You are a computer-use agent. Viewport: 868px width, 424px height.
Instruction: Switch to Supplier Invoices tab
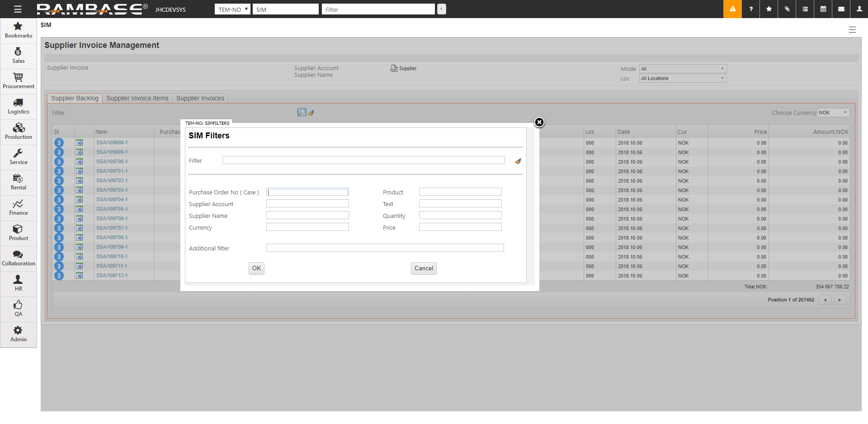pos(200,98)
